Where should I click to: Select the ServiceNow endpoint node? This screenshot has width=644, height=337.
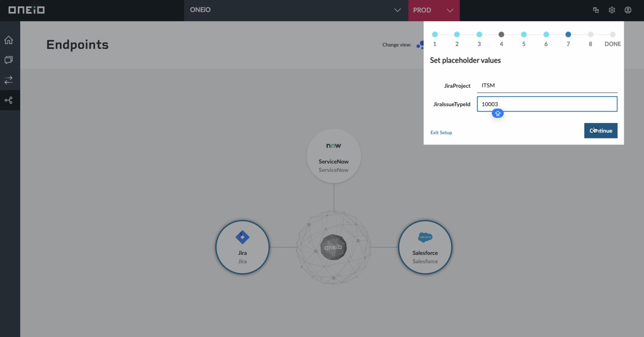click(x=334, y=156)
